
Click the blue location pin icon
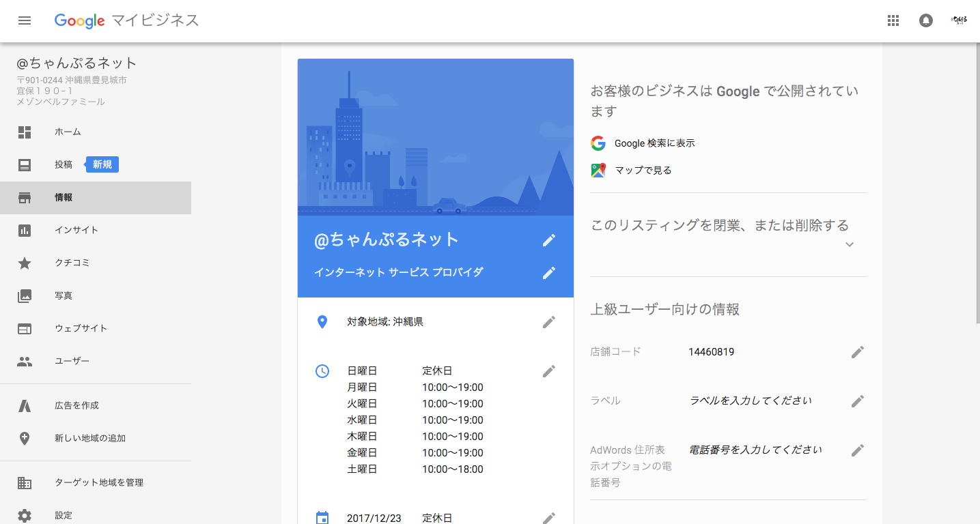click(x=322, y=322)
